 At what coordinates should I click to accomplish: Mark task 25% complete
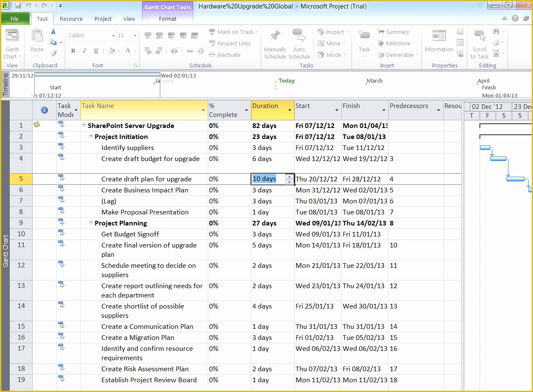pyautogui.click(x=159, y=35)
